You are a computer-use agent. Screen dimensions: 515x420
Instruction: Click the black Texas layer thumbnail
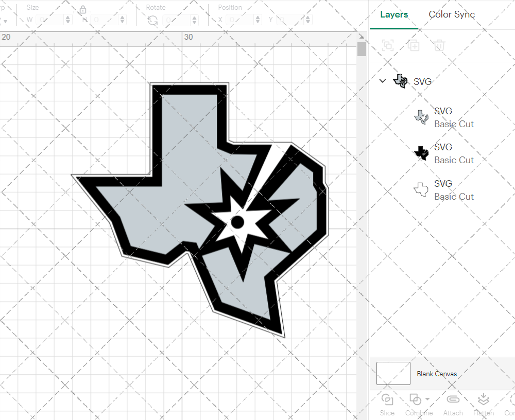click(x=421, y=153)
